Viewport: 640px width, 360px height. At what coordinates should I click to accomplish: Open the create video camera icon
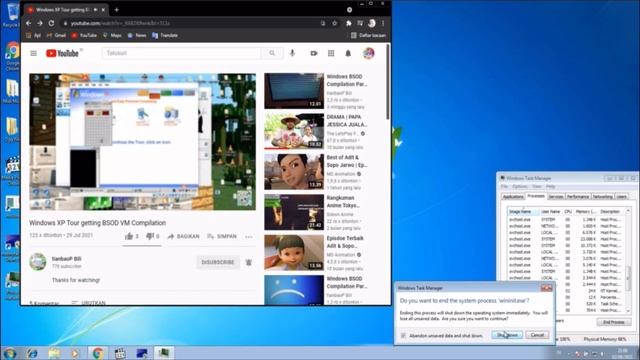(313, 53)
